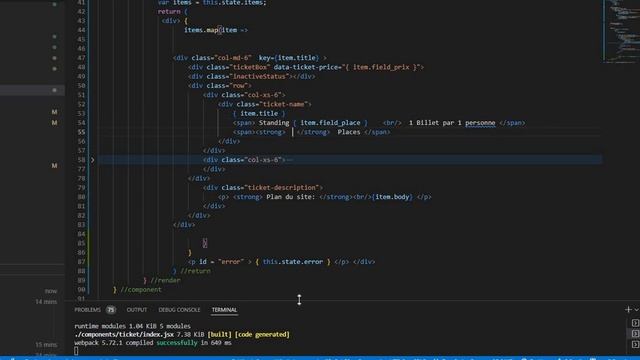Open the terminal launch profile dropdown chevron
This screenshot has height=360, width=640.
[x=636, y=310]
